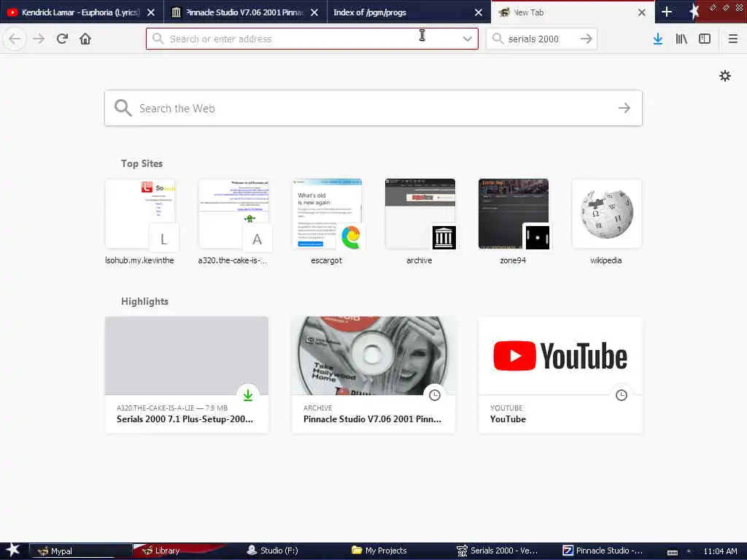Close the Index of /pgm/progs tab
This screenshot has height=560, width=747.
[x=479, y=12]
